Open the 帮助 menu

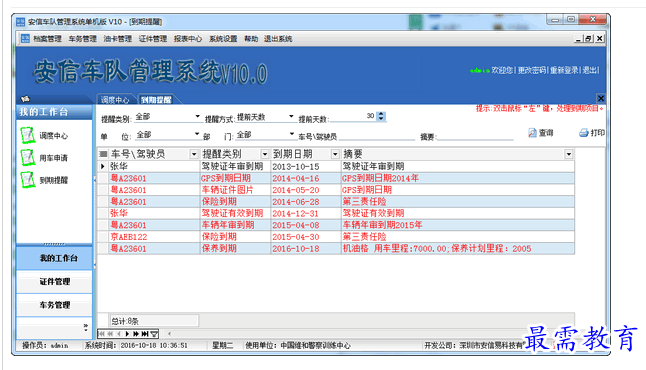click(x=251, y=39)
